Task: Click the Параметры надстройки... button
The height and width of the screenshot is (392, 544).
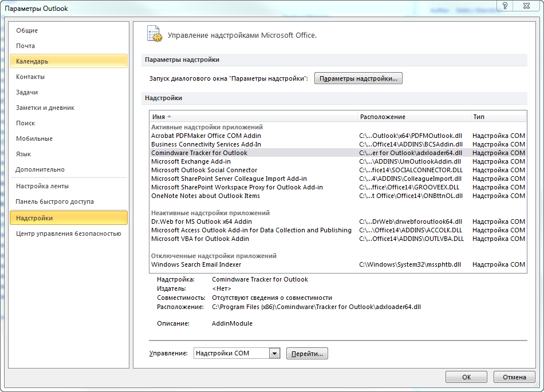Action: 358,78
